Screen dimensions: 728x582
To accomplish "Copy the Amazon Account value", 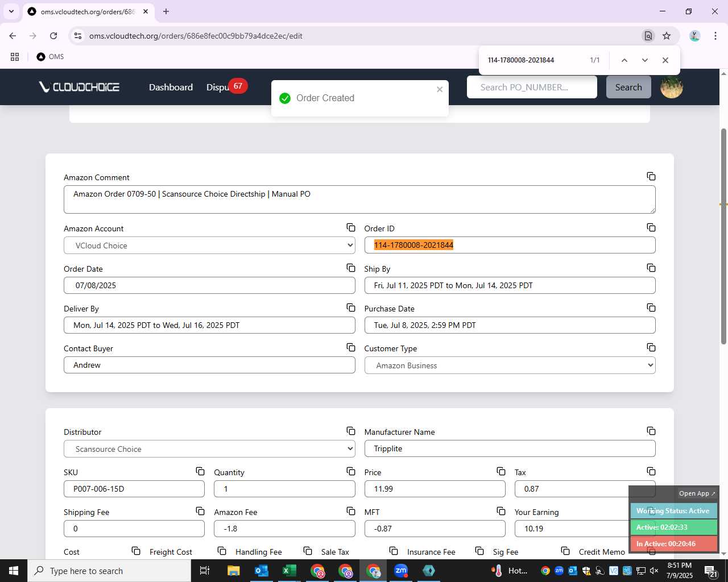I will [351, 227].
